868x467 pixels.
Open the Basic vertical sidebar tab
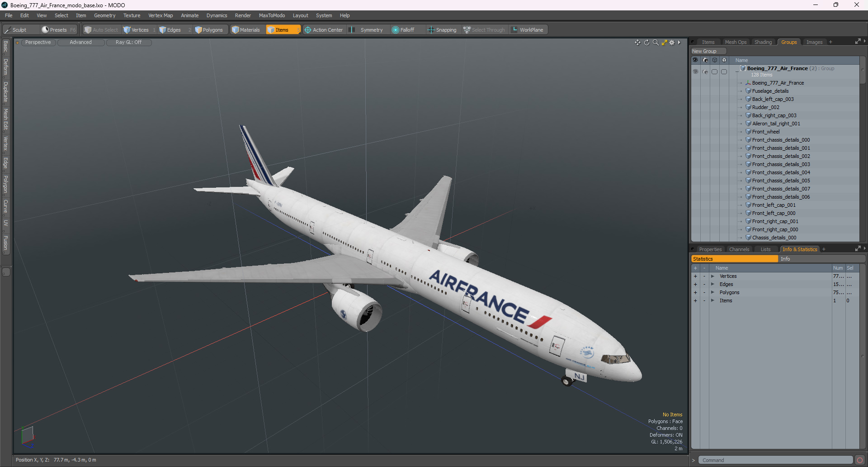[6, 47]
